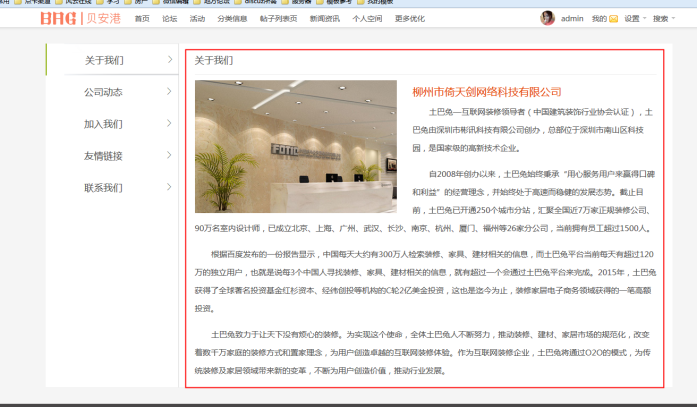Click the 柳州市倚天剑网络科技有限公司 company title
This screenshot has height=407, width=697.
[x=487, y=92]
